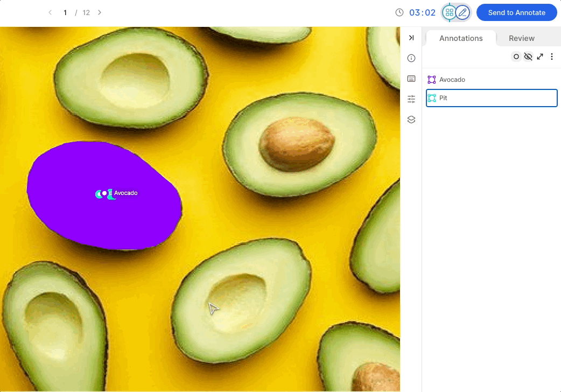Open the image adjustment sliders icon
The width and height of the screenshot is (561, 392).
click(411, 99)
